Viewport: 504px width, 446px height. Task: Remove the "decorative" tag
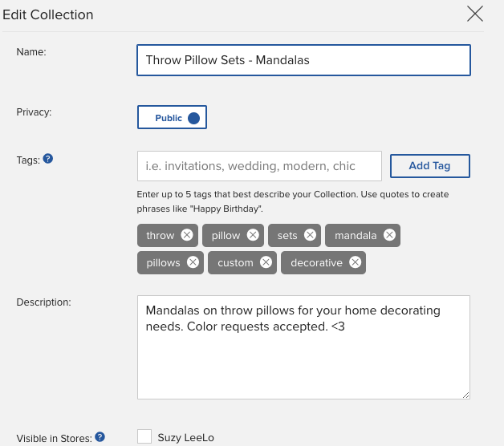tap(355, 262)
